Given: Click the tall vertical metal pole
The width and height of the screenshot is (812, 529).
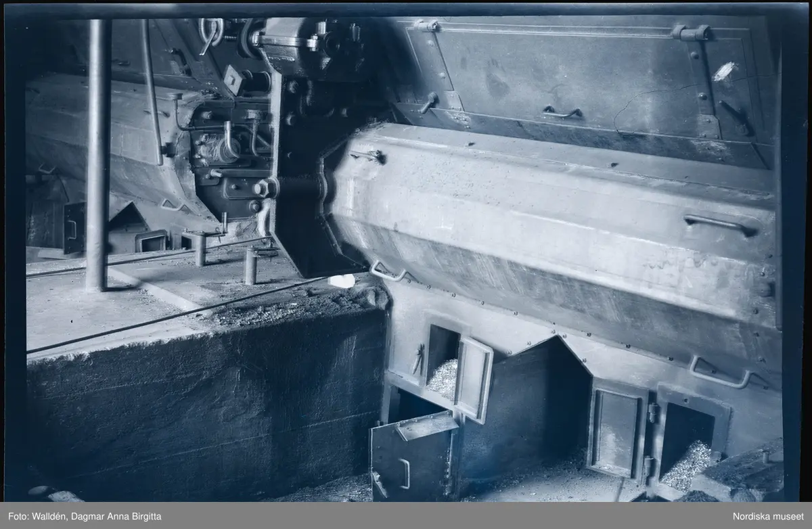Looking at the screenshot, I should pyautogui.click(x=97, y=156).
